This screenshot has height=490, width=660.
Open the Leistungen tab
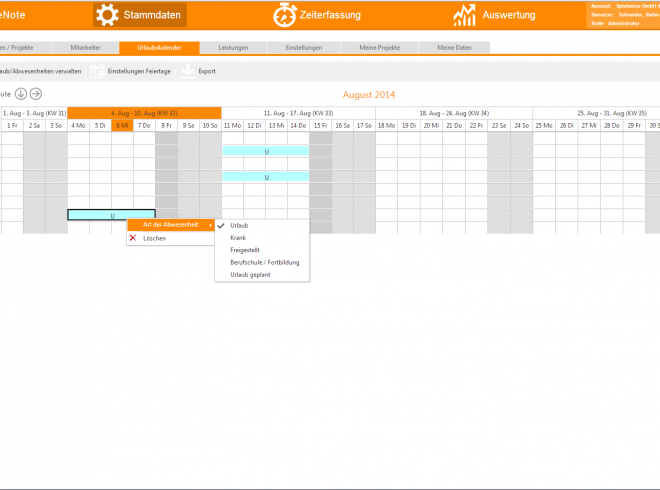233,48
